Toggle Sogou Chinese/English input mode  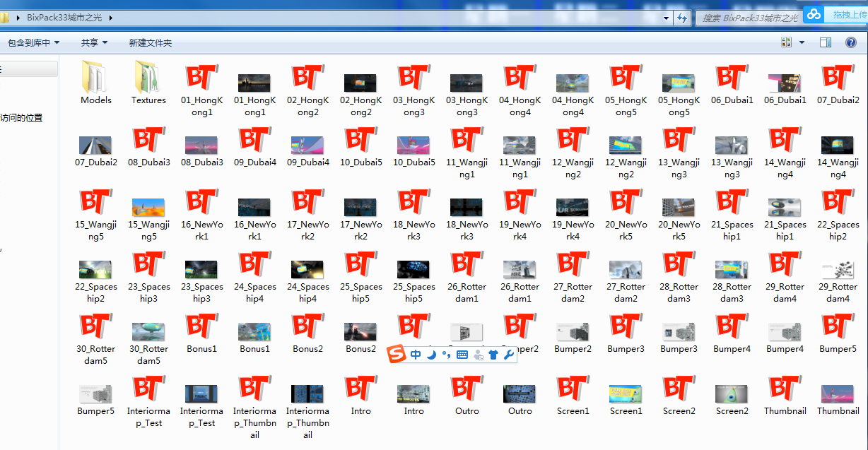(416, 355)
